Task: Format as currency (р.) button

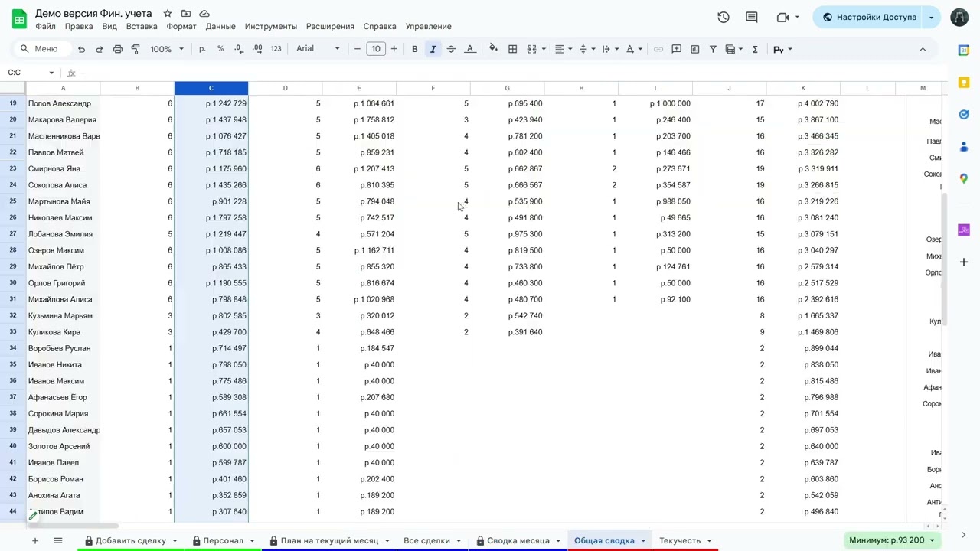Action: 202,49
